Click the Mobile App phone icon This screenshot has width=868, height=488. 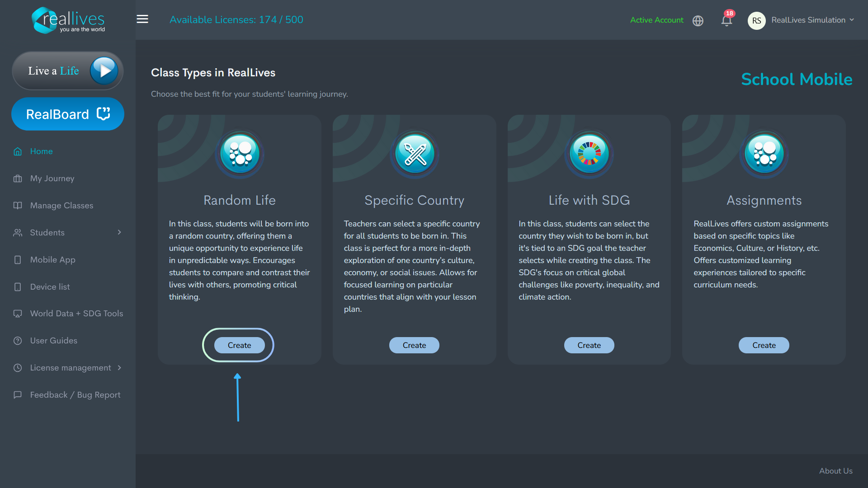[x=18, y=260]
